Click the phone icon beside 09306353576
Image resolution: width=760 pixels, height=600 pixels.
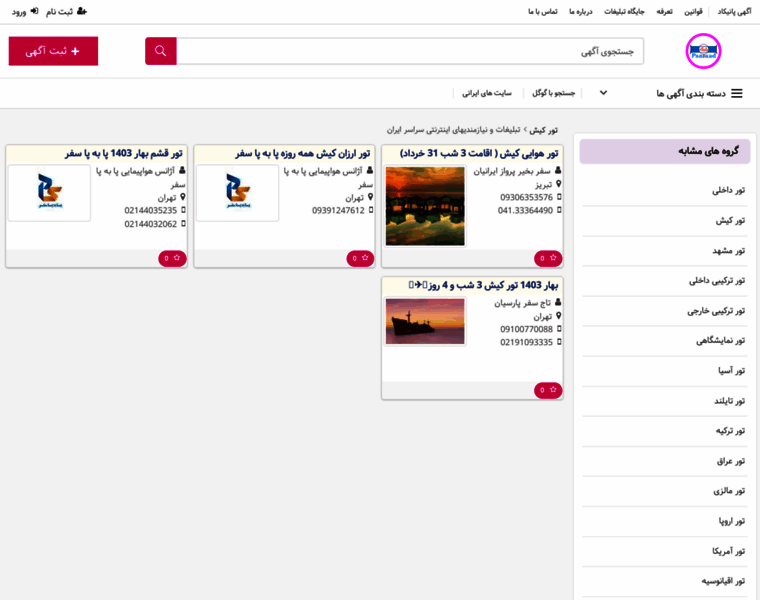[x=559, y=197]
